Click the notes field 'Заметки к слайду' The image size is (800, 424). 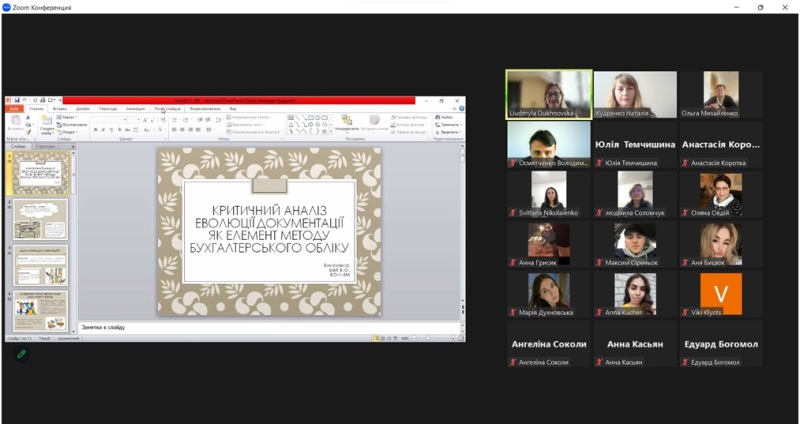269,327
